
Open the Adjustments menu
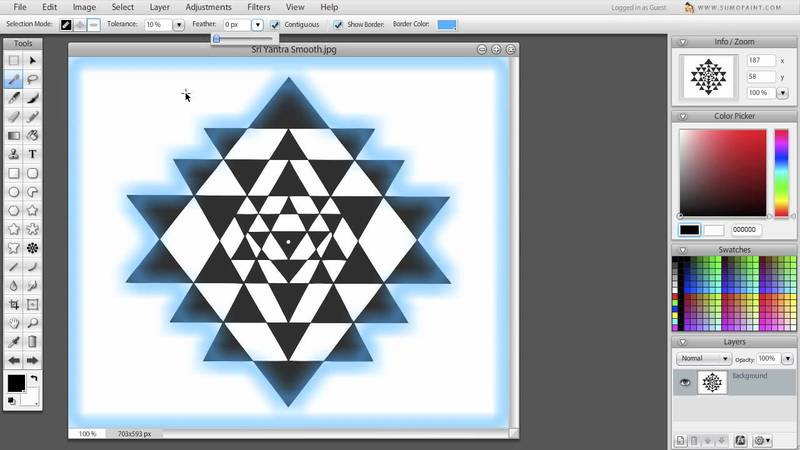pos(208,7)
